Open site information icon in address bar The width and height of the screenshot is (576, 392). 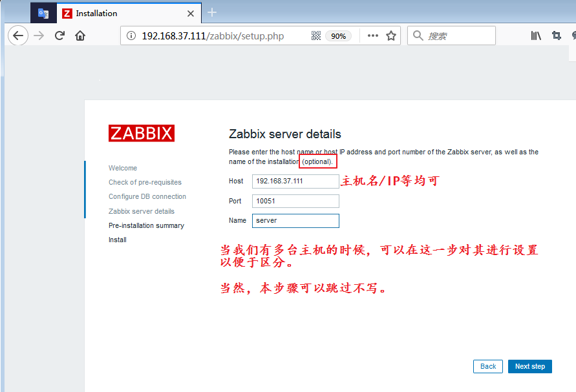click(x=131, y=36)
